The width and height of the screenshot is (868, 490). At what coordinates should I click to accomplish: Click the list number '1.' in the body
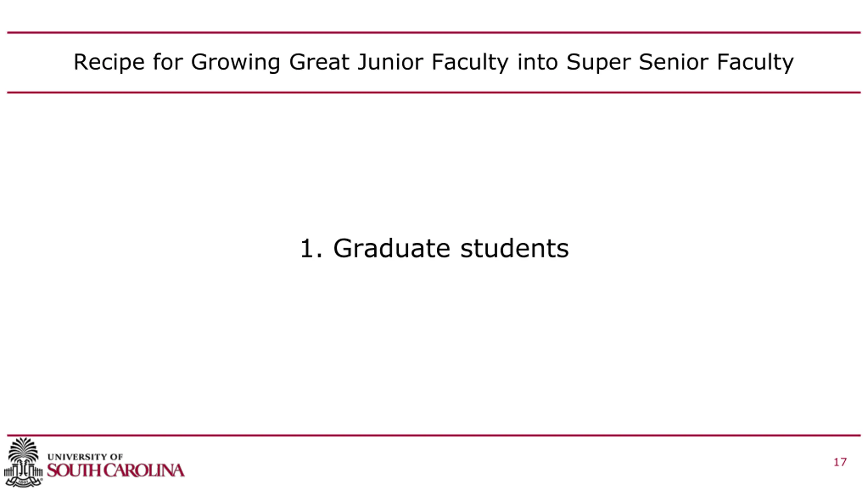pyautogui.click(x=311, y=248)
